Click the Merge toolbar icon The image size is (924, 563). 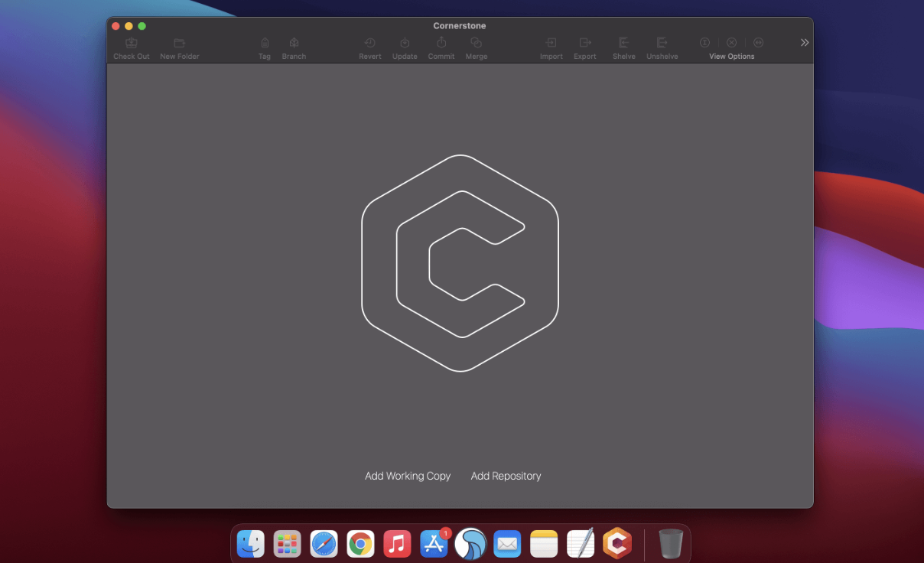click(x=476, y=44)
